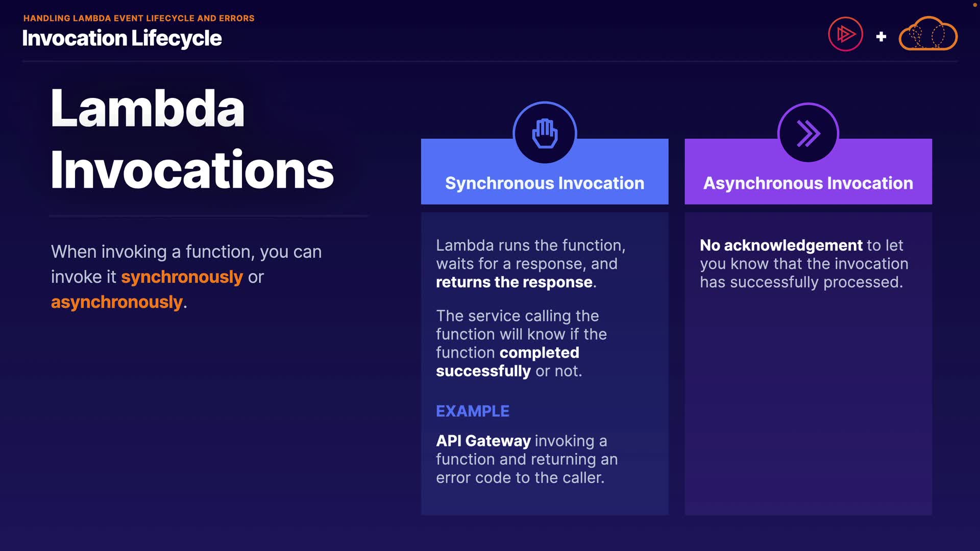Click the double chevron icon above Asynchronous Invocation
The width and height of the screenshot is (980, 551).
pos(808,134)
